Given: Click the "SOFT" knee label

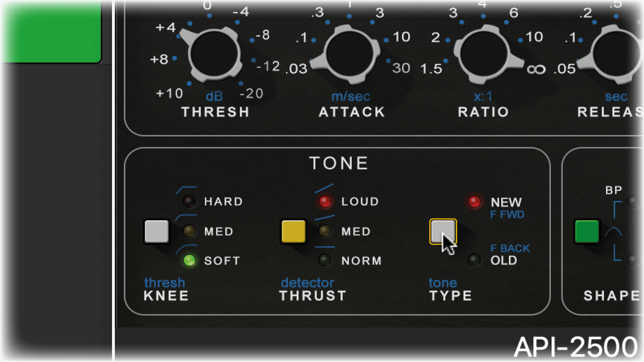Looking at the screenshot, I should [222, 261].
